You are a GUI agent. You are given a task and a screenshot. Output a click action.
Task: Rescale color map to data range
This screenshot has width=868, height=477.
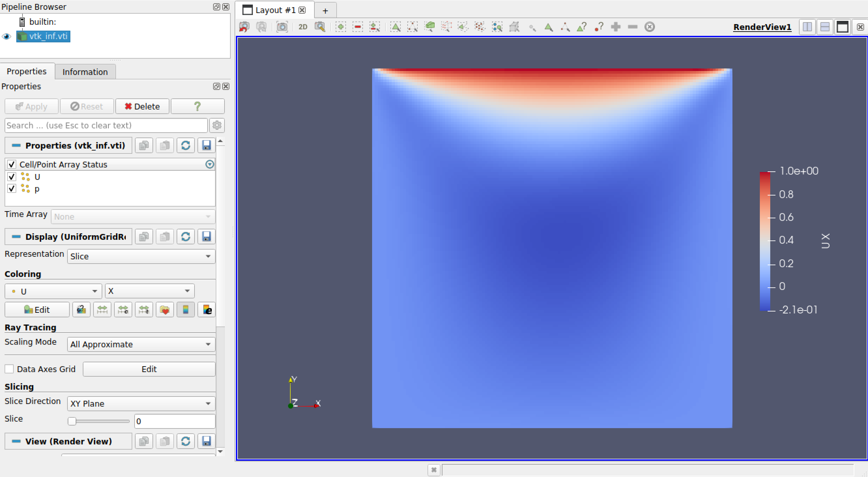pyautogui.click(x=102, y=309)
